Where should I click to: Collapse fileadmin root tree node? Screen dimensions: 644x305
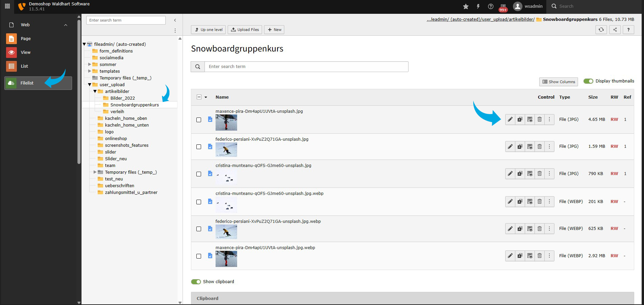[84, 44]
